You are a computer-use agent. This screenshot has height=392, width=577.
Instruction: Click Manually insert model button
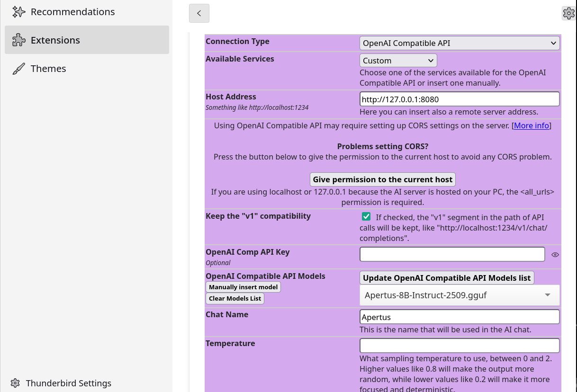click(x=243, y=287)
